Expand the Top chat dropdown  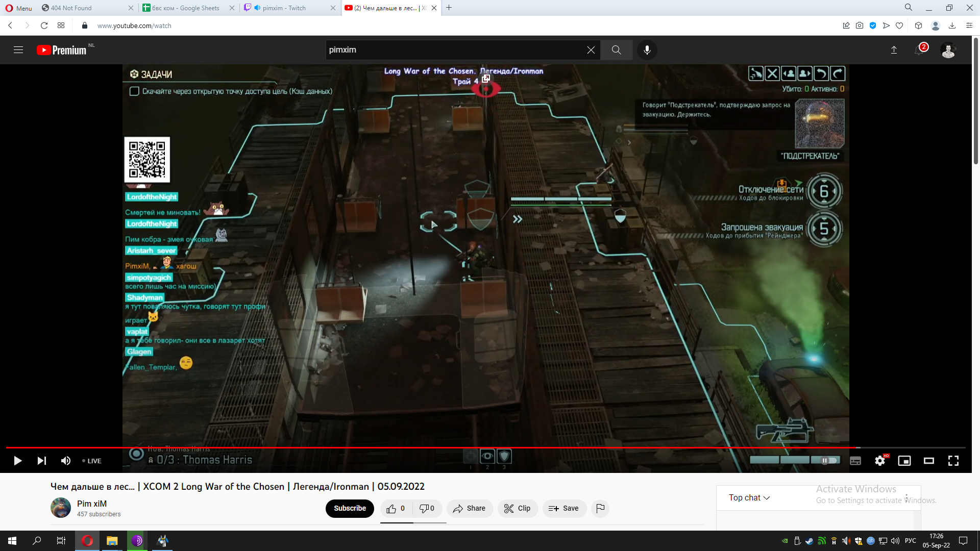coord(749,497)
